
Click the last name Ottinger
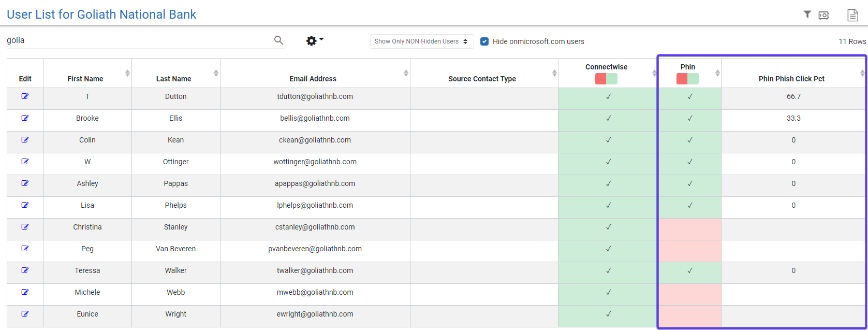176,162
